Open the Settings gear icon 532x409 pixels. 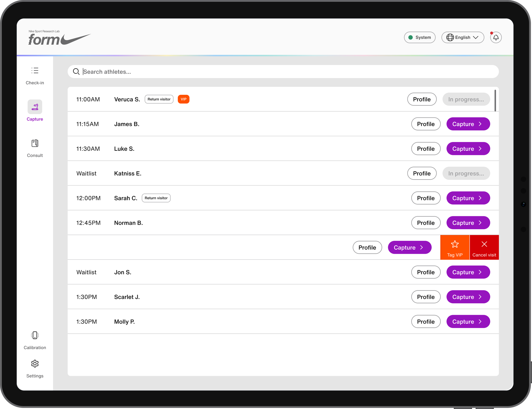[x=35, y=364]
